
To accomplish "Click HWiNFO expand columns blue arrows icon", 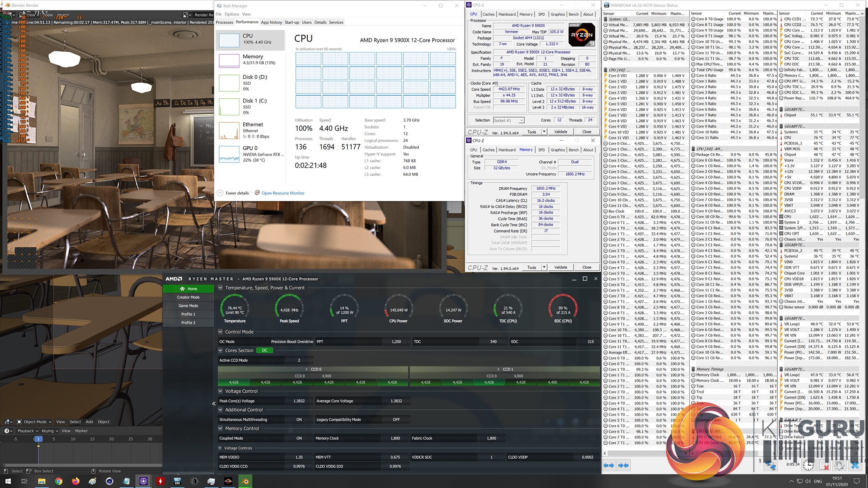I will pyautogui.click(x=609, y=465).
